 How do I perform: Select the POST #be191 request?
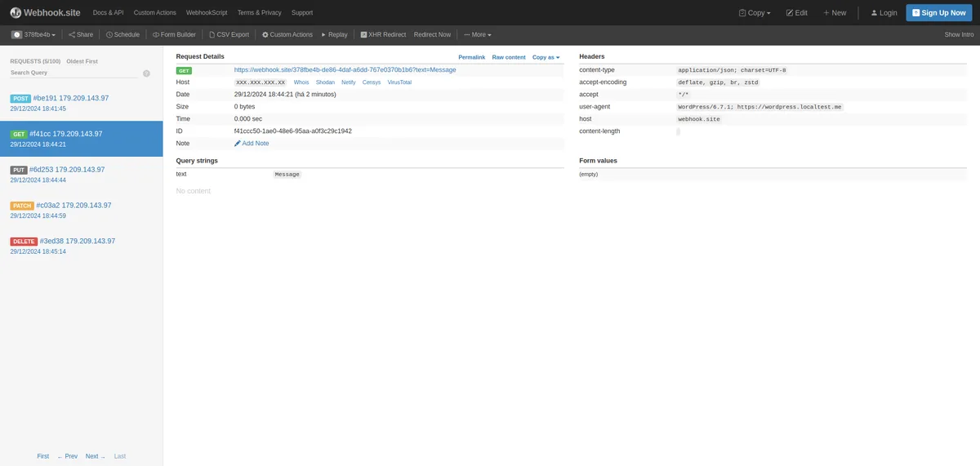(x=81, y=103)
